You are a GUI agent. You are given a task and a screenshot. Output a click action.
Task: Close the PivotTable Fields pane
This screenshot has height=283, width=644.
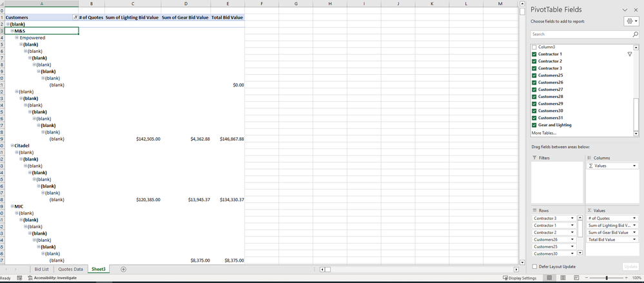click(636, 10)
